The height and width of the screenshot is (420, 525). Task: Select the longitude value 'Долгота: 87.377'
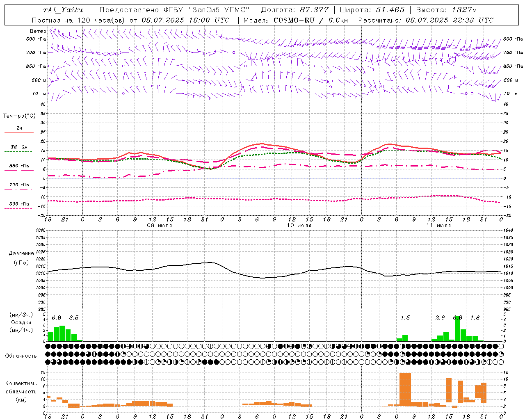click(294, 10)
